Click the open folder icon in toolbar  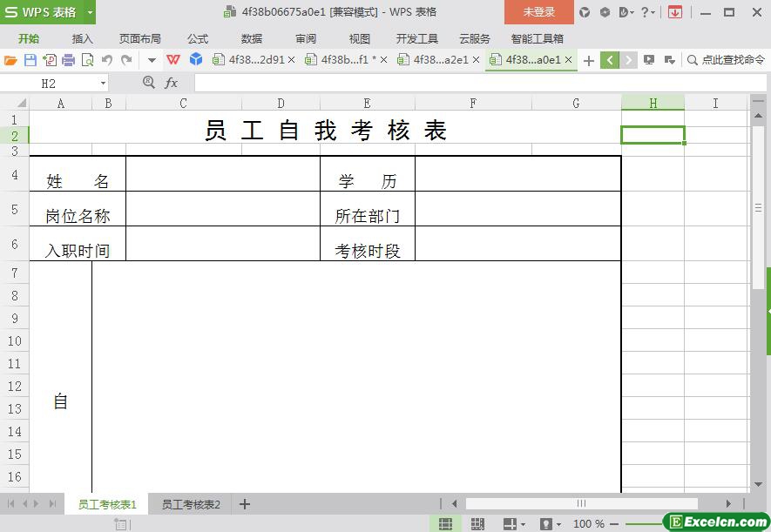(10, 60)
